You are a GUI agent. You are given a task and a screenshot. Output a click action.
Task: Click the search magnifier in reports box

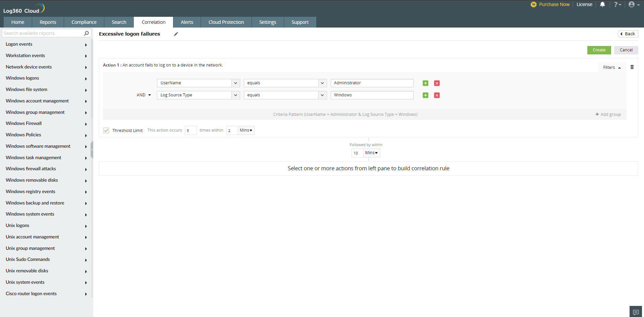tap(86, 33)
